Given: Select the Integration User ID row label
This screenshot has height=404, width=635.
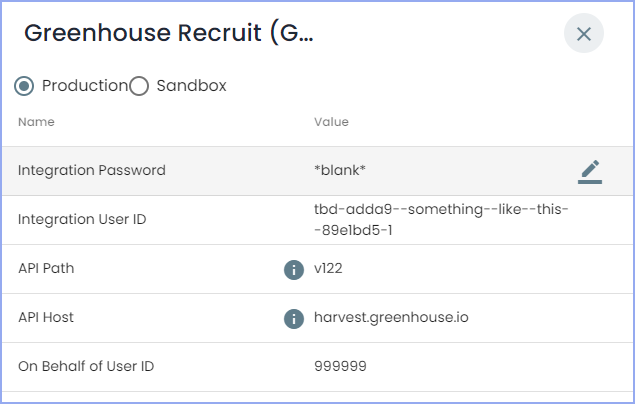Looking at the screenshot, I should click(x=82, y=220).
